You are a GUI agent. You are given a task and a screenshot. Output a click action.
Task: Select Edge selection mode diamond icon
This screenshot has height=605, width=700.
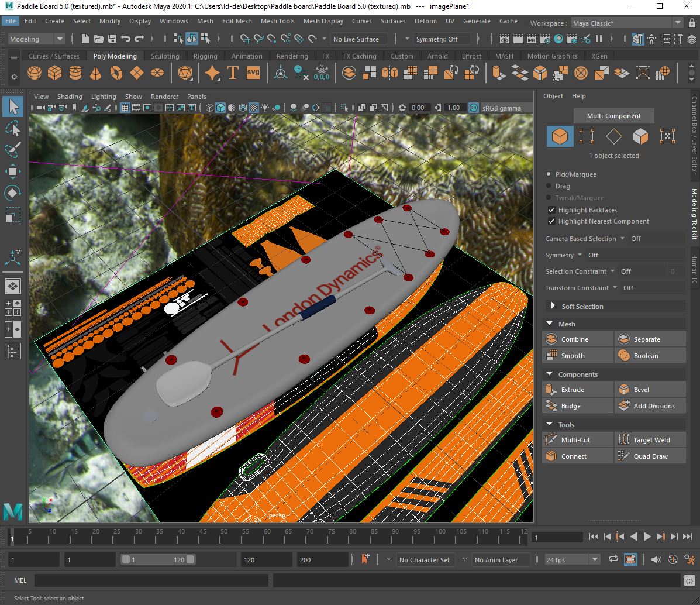point(614,136)
